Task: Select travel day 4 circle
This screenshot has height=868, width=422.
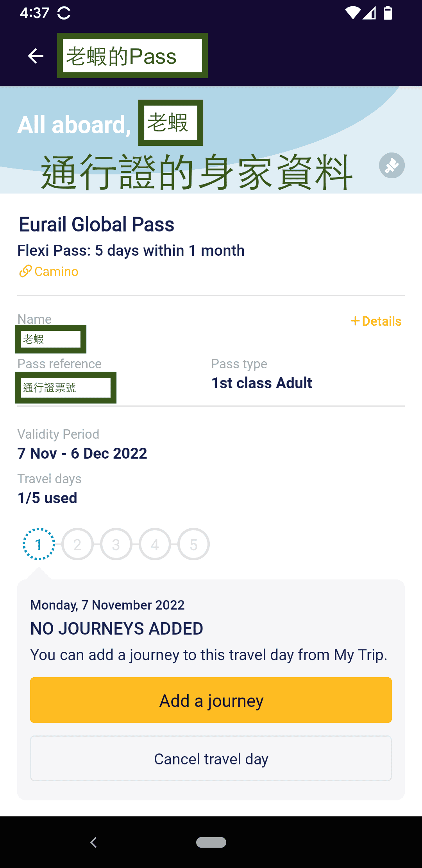Action: (155, 544)
